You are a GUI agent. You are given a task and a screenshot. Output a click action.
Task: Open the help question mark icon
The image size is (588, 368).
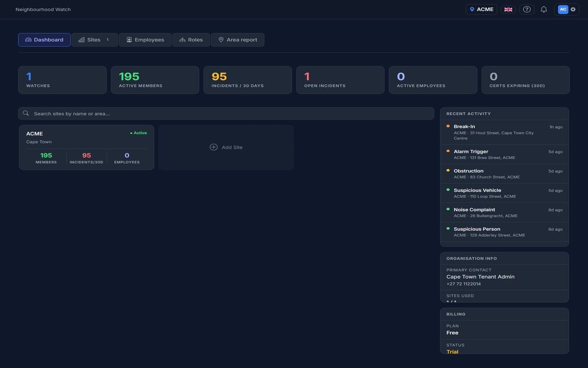click(527, 9)
